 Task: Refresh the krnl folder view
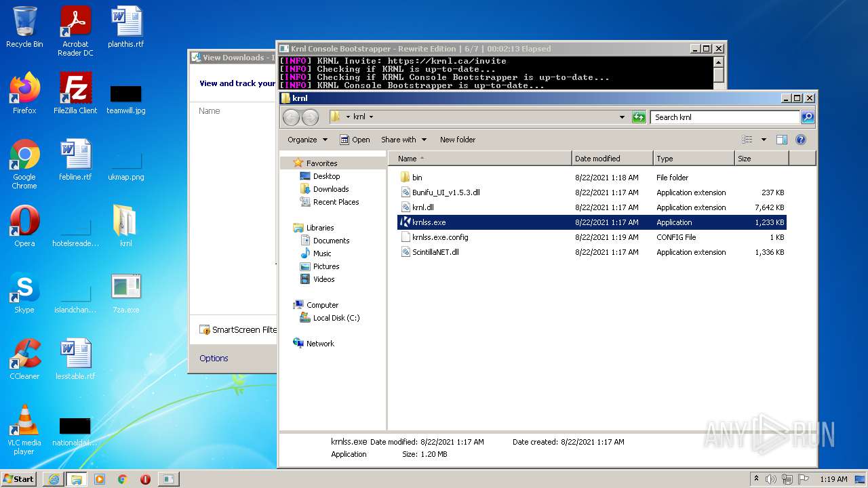click(x=638, y=117)
